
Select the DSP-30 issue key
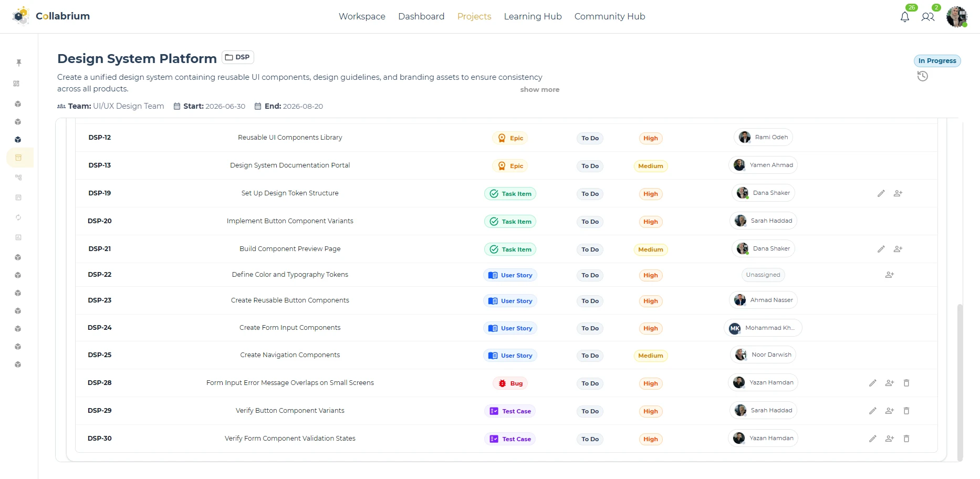[100, 439]
